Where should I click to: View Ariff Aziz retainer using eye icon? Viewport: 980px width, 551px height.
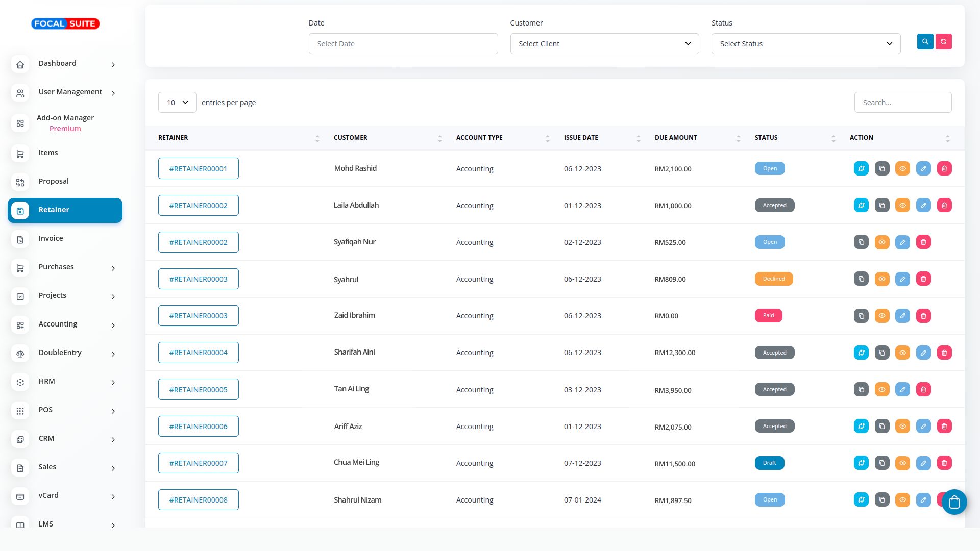902,427
